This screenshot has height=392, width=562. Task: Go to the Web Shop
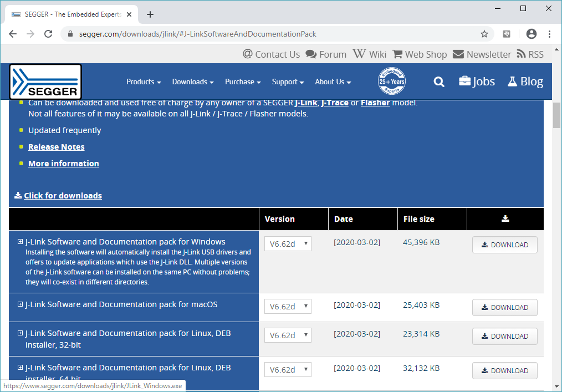420,54
